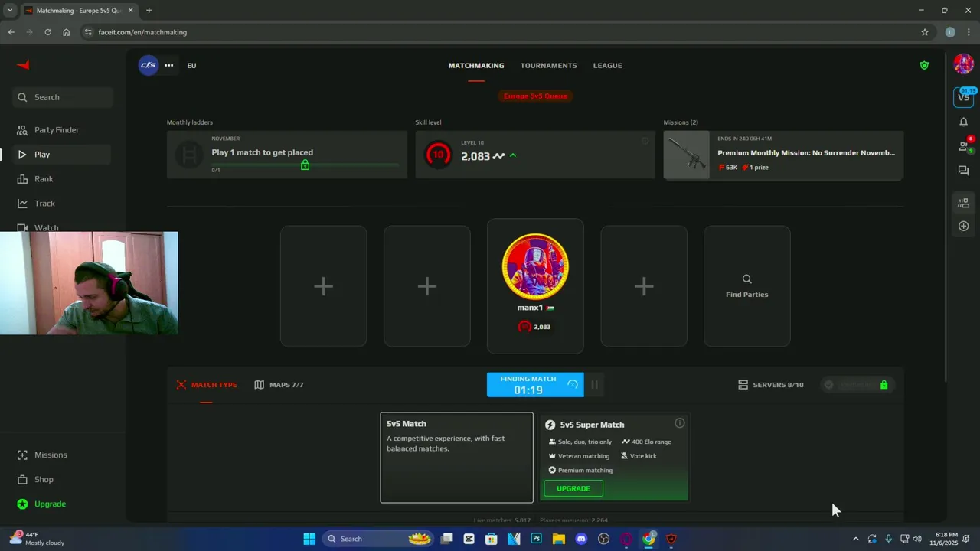Open a new browser tab
980x551 pixels.
pyautogui.click(x=149, y=10)
